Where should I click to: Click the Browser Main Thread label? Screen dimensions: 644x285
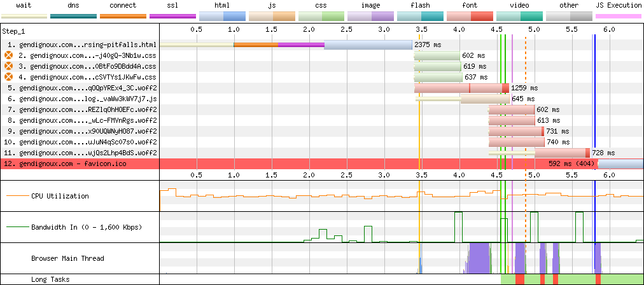[x=69, y=259]
